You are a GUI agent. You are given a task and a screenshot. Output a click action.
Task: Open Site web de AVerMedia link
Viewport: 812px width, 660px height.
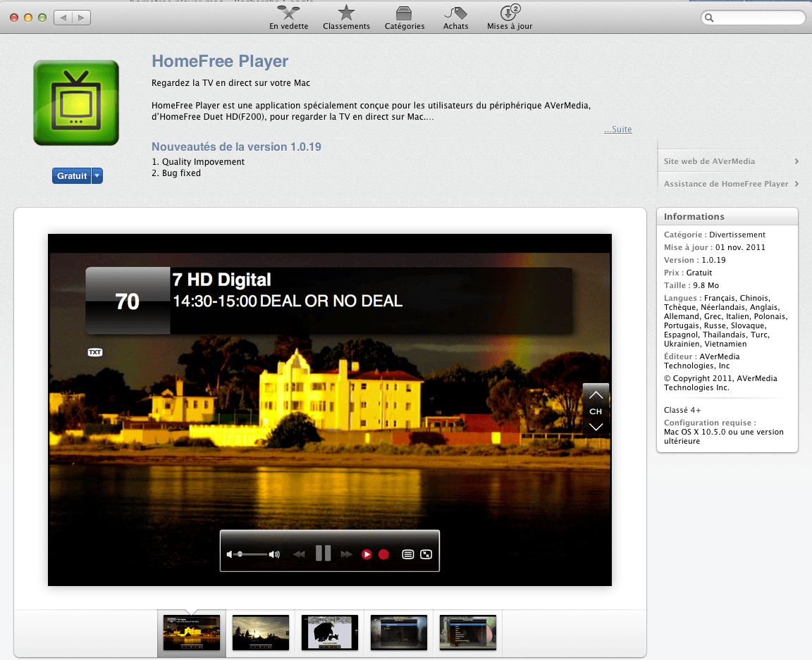point(709,161)
